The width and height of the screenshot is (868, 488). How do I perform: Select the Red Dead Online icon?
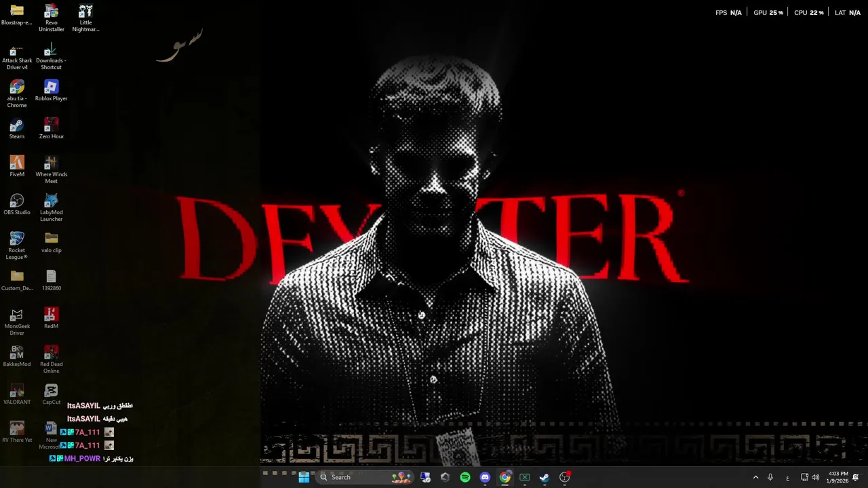click(52, 360)
